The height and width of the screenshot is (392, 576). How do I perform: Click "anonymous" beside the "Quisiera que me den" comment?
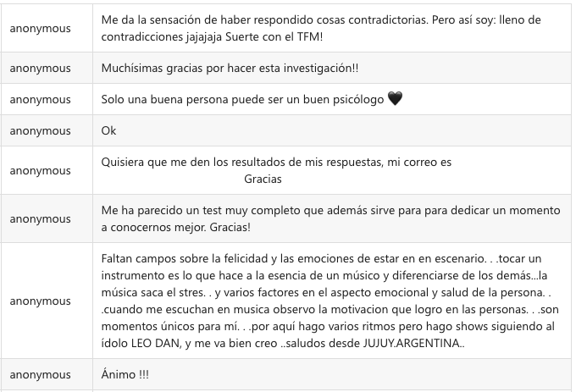point(41,170)
